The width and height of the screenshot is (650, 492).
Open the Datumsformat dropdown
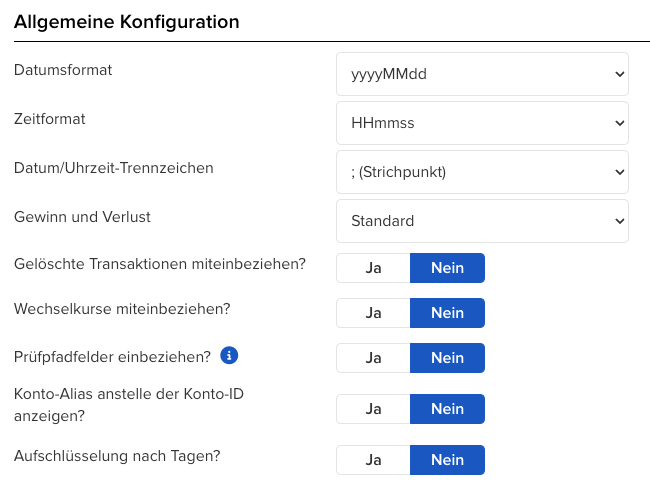coord(482,73)
